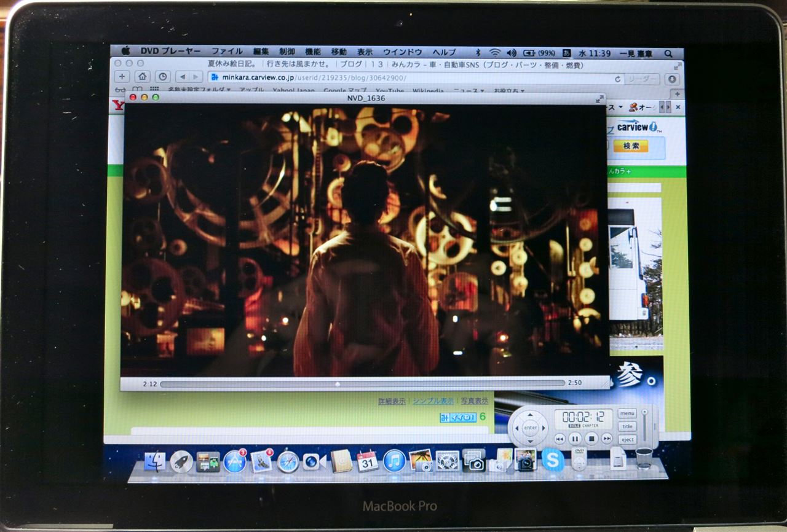Click the right arrow on DVD navigation pad
787x532 pixels.
click(x=543, y=428)
